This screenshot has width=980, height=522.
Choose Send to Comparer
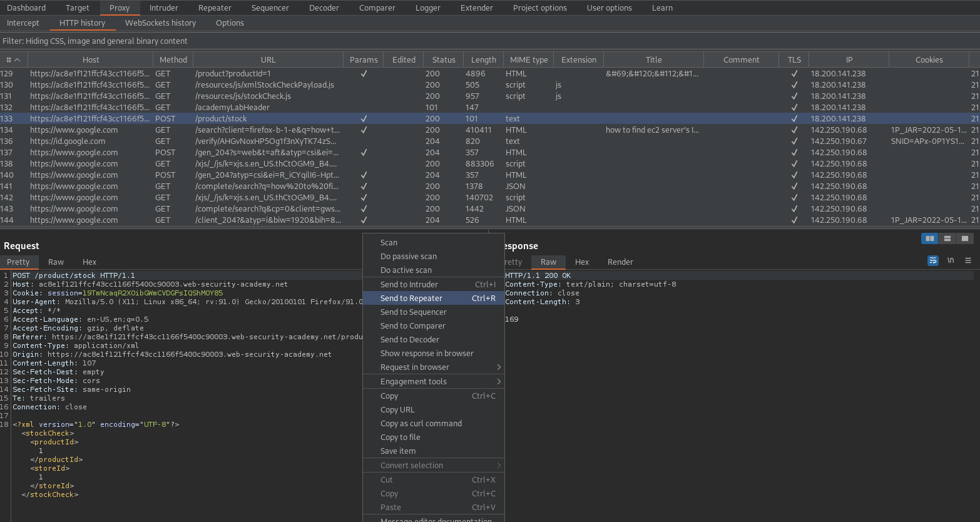(x=434, y=326)
